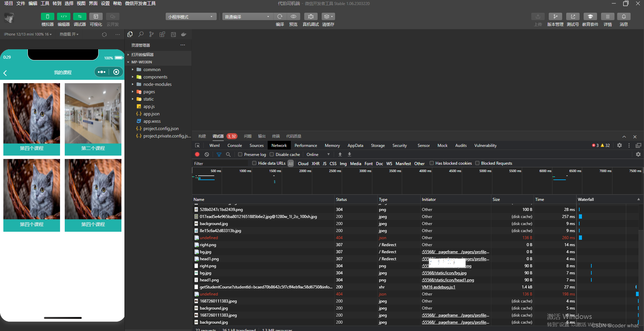The width and height of the screenshot is (644, 331).
Task: Switch to the Console tab
Action: [234, 145]
